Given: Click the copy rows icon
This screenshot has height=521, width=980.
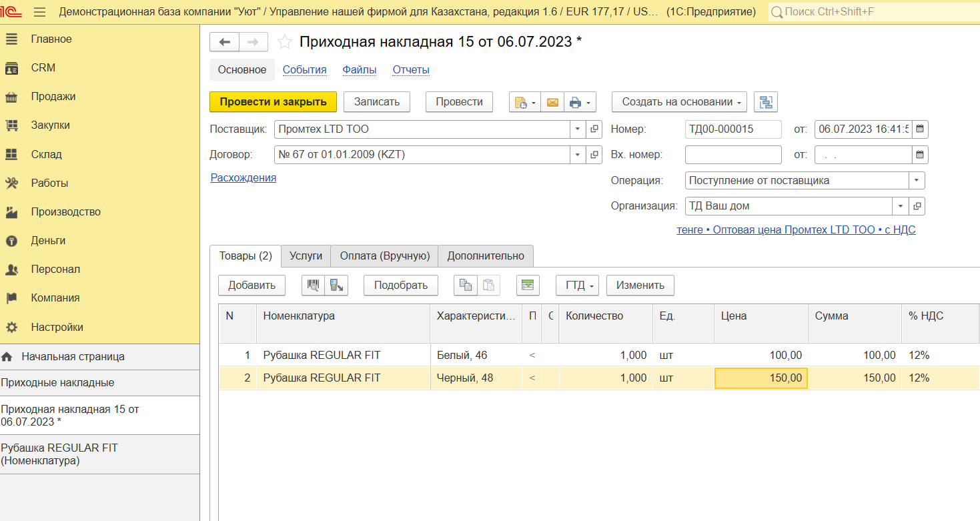Looking at the screenshot, I should tap(466, 285).
